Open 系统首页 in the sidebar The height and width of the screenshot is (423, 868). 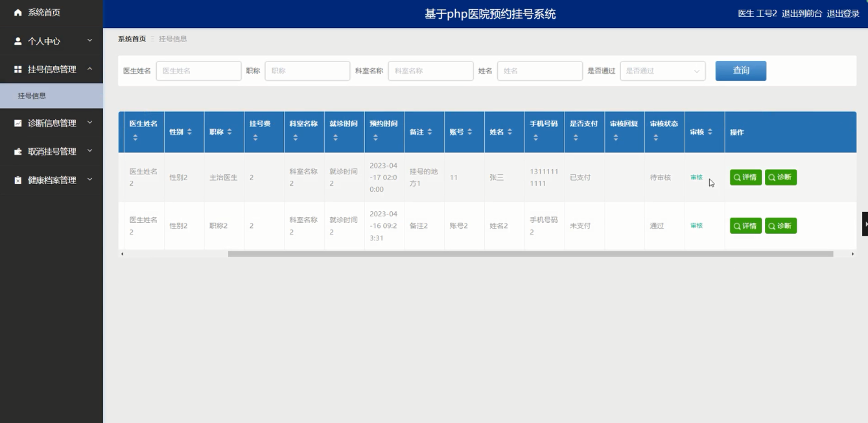pyautogui.click(x=51, y=12)
